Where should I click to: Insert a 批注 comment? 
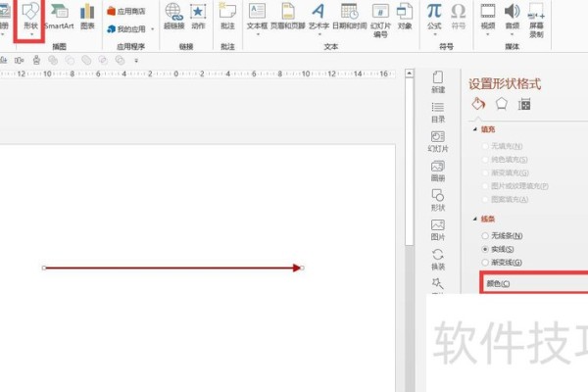coord(227,17)
